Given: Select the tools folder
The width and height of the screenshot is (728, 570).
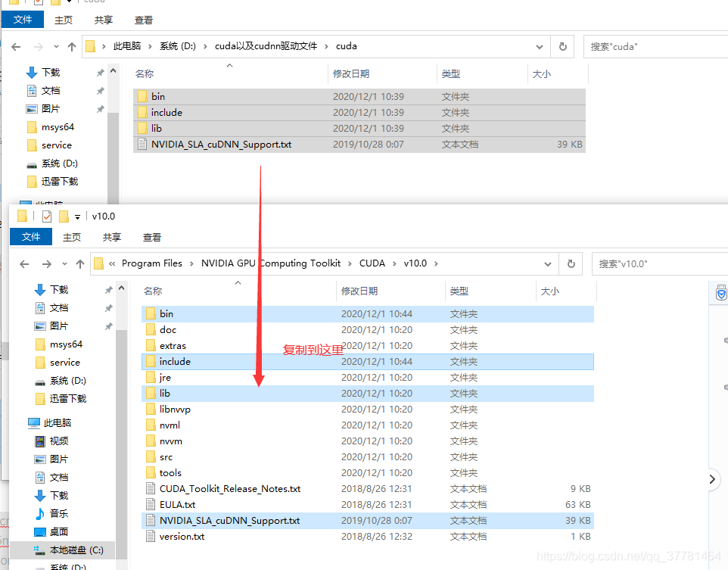Looking at the screenshot, I should [367, 473].
